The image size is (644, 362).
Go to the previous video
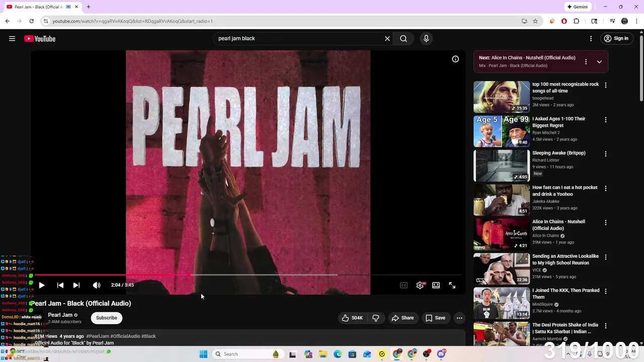pyautogui.click(x=60, y=285)
